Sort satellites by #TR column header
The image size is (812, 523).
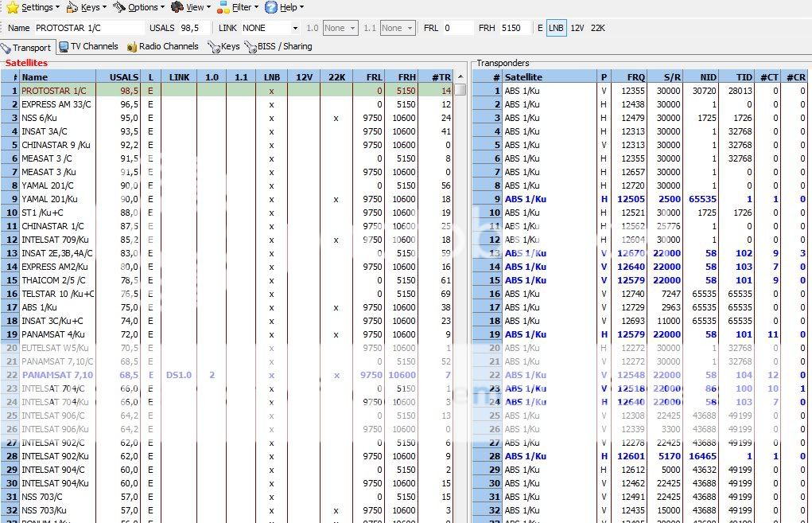[435, 76]
